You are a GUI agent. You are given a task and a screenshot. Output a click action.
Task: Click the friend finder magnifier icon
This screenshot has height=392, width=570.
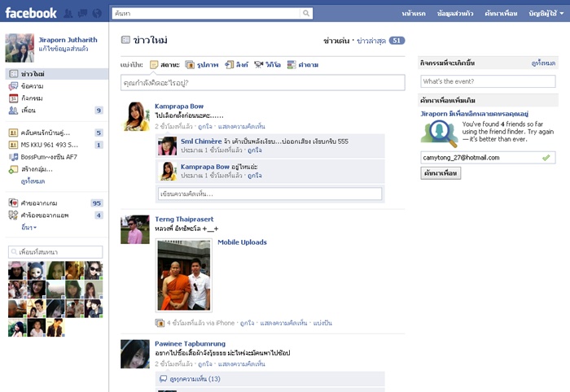(x=439, y=133)
